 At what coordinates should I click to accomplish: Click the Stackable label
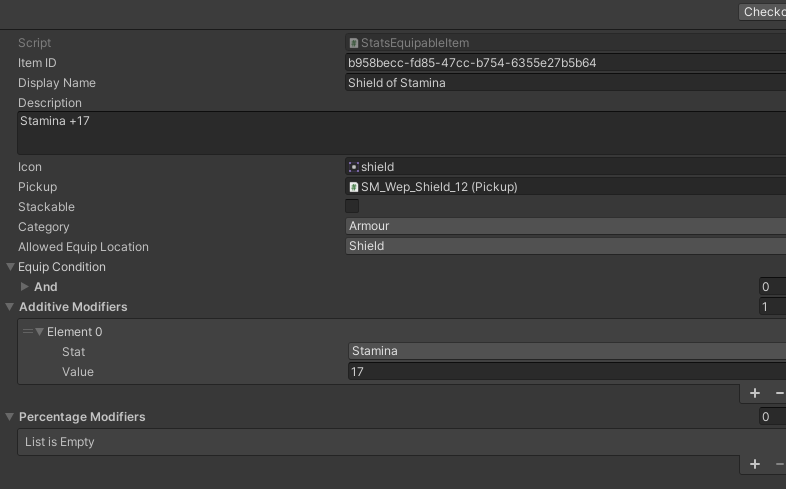click(47, 207)
